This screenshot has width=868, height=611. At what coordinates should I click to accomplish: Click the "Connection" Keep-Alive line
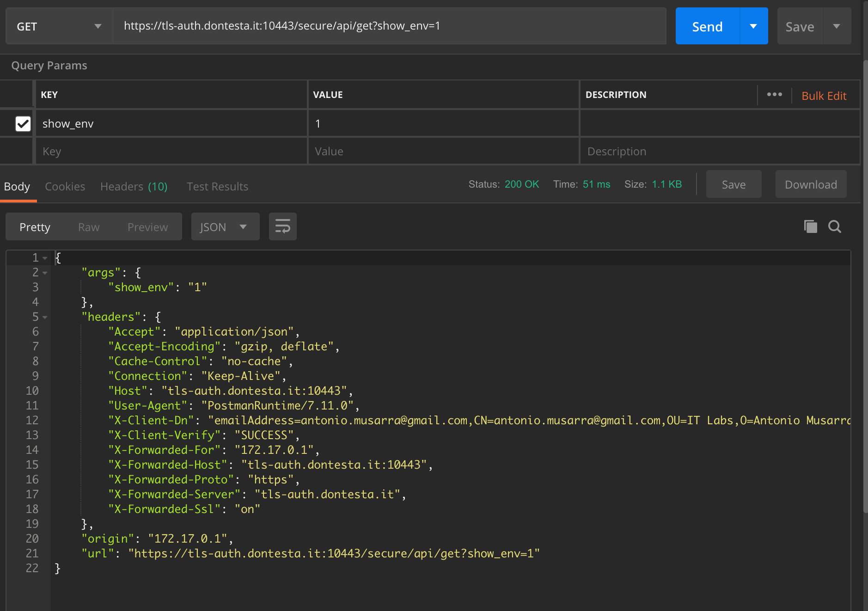(197, 376)
